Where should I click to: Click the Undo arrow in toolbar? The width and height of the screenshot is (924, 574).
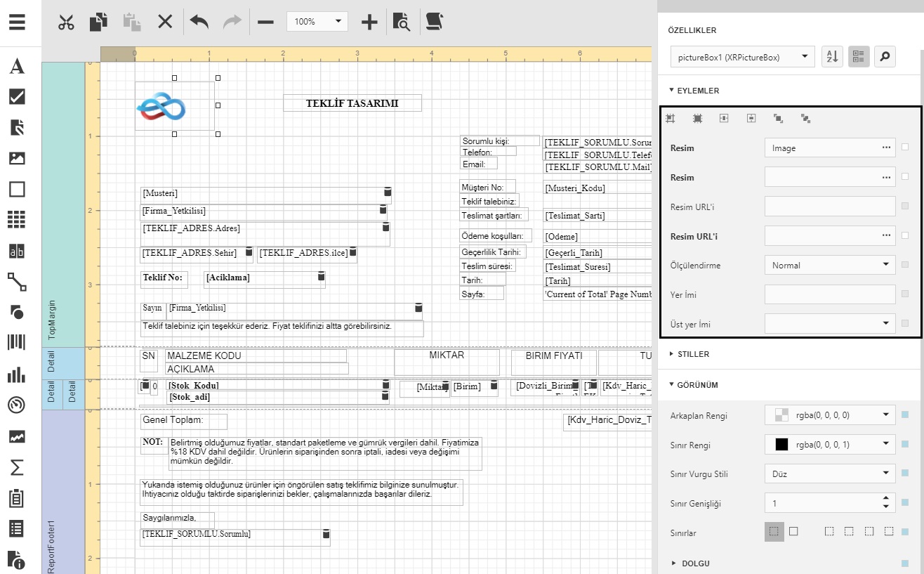click(x=199, y=22)
